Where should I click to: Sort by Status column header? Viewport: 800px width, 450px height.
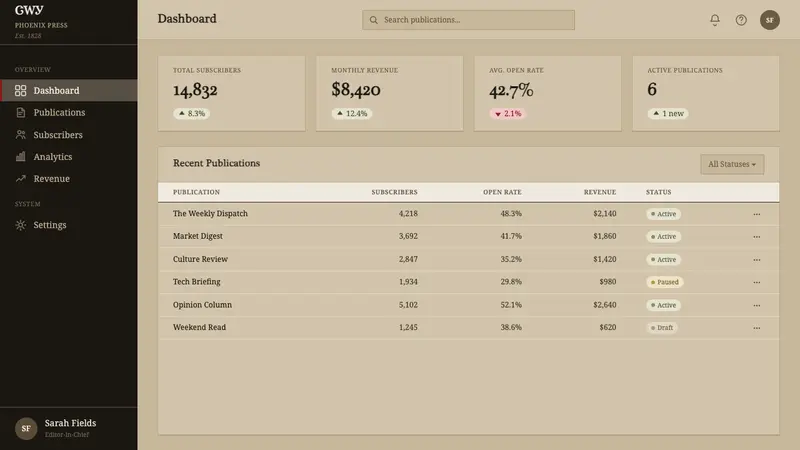pyautogui.click(x=659, y=192)
